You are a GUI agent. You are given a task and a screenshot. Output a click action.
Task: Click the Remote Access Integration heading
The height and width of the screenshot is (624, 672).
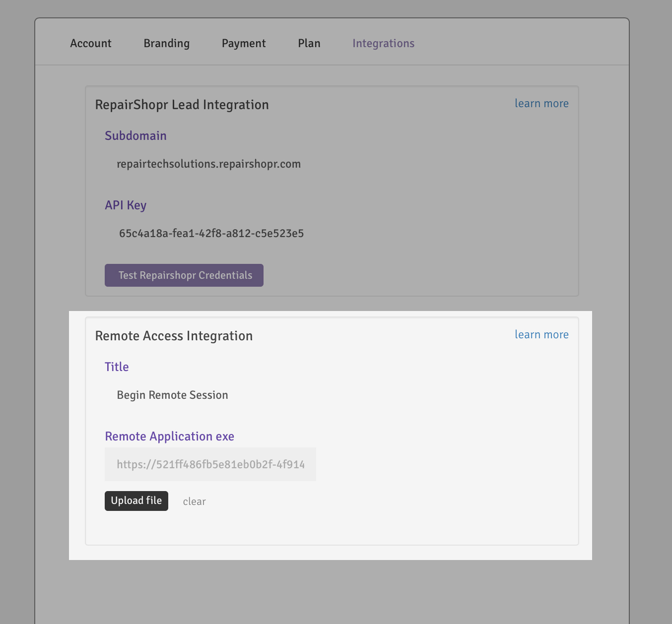pyautogui.click(x=174, y=336)
